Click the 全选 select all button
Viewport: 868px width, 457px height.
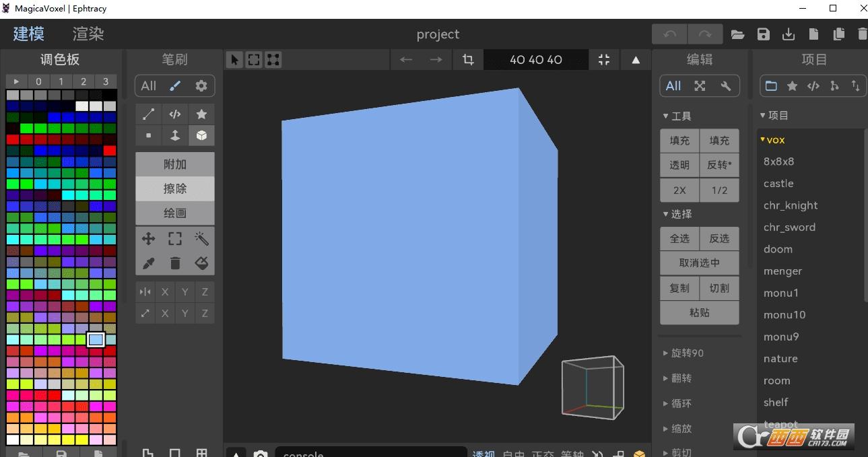(x=679, y=238)
